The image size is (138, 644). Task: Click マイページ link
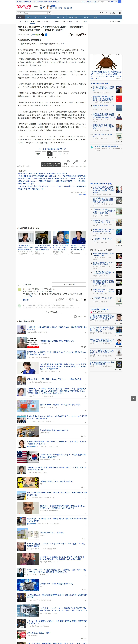click(x=103, y=13)
